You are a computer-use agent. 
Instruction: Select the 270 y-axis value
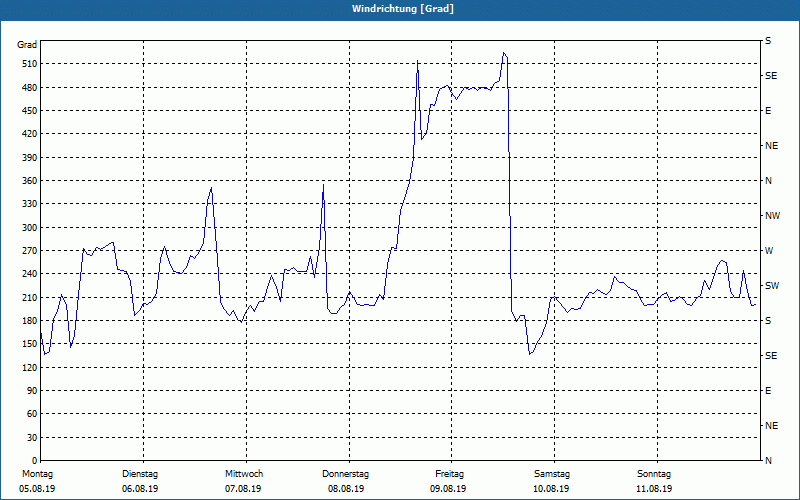point(30,251)
